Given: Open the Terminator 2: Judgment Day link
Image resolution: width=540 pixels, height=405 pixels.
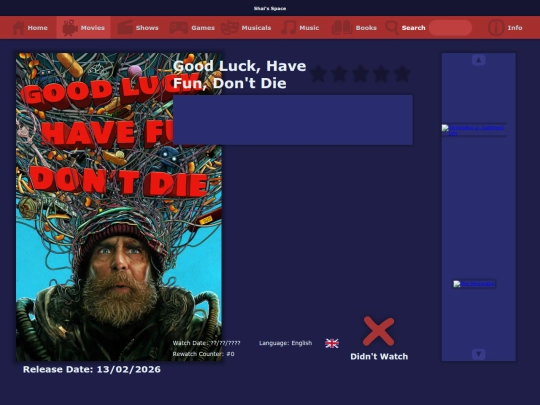Looking at the screenshot, I should point(474,130).
